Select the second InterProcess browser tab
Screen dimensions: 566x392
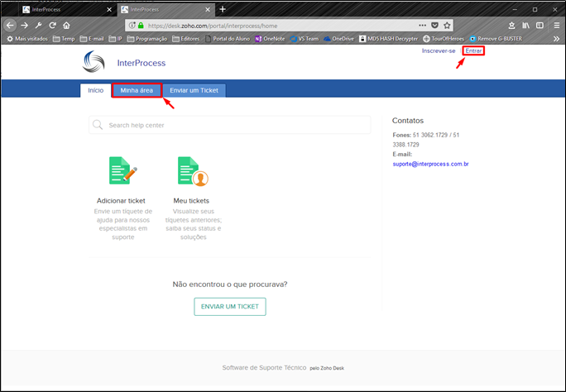[166, 10]
